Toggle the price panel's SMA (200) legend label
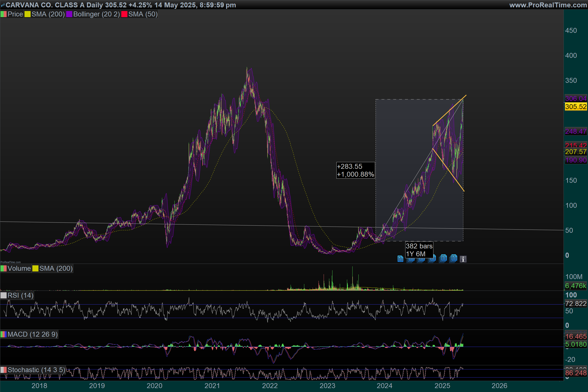Image resolution: width=588 pixels, height=392 pixels. 48,14
